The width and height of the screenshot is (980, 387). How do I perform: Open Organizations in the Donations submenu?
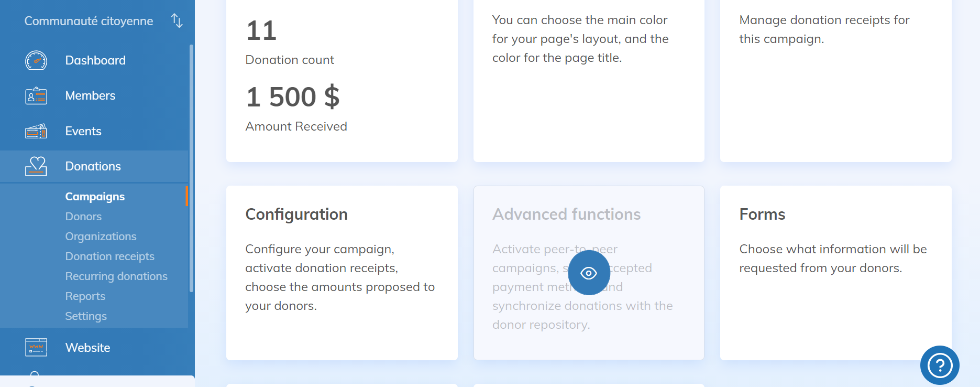point(101,236)
